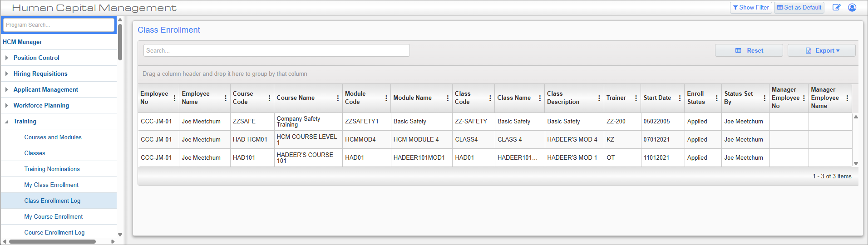The image size is (868, 245).
Task: Open Courses and Modules page
Action: point(53,137)
